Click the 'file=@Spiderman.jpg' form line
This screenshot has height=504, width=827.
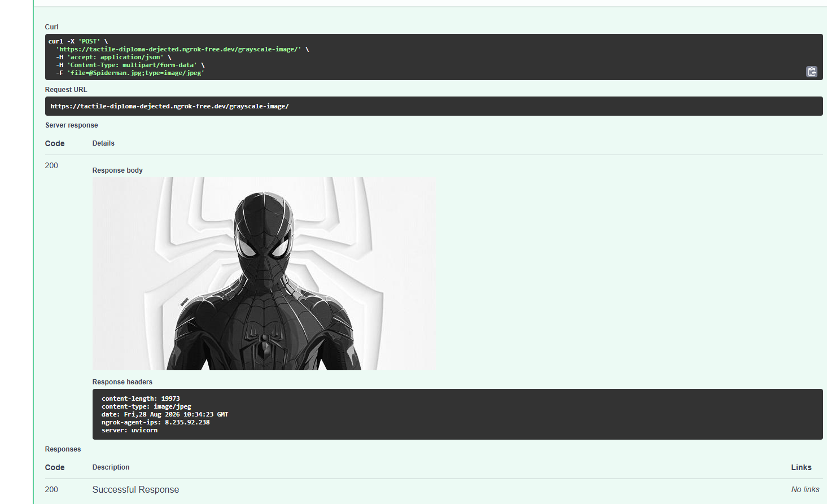[130, 73]
